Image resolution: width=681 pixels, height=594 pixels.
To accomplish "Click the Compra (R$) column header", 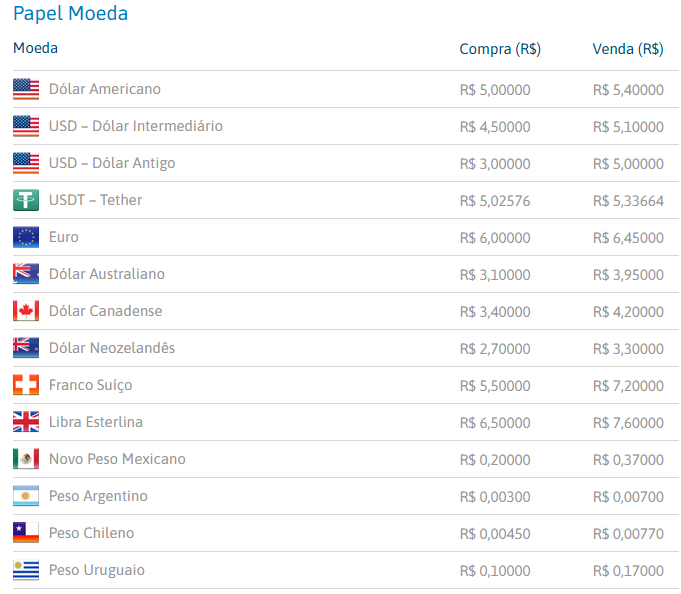I will [x=500, y=49].
